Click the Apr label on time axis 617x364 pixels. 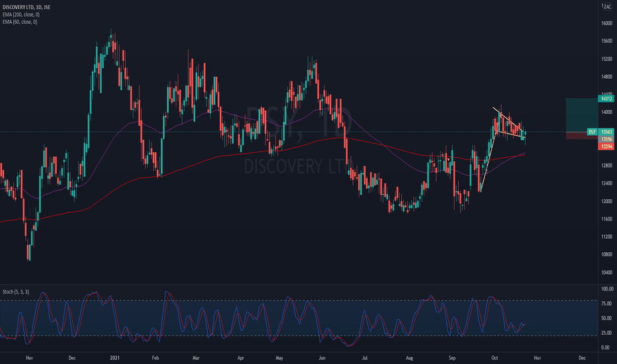(x=241, y=358)
